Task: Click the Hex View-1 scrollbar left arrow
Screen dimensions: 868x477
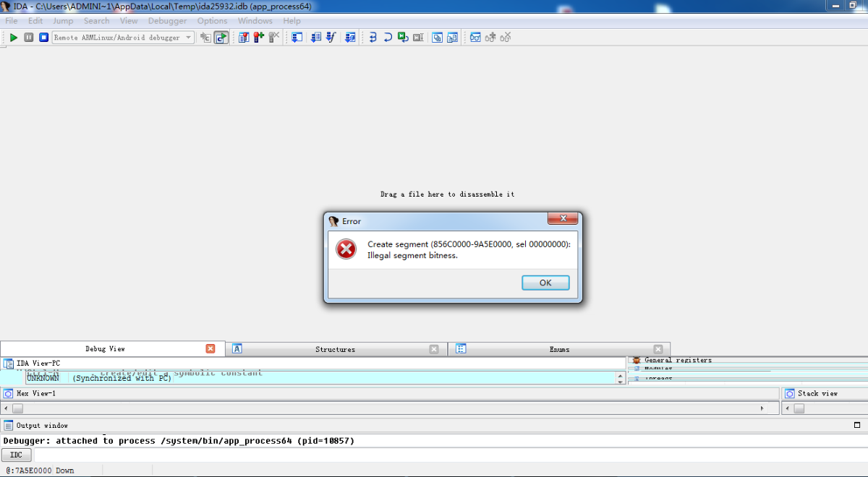Action: (6, 408)
